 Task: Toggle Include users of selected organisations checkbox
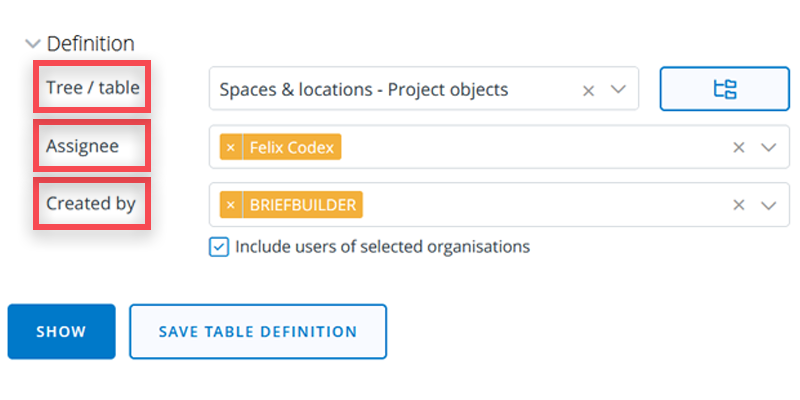pos(219,247)
